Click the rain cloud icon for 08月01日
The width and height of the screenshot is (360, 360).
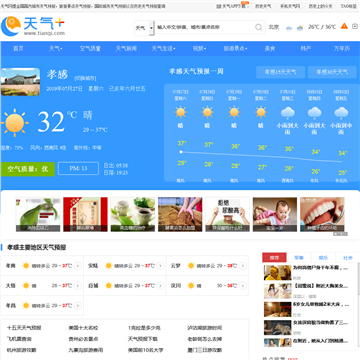click(x=314, y=113)
